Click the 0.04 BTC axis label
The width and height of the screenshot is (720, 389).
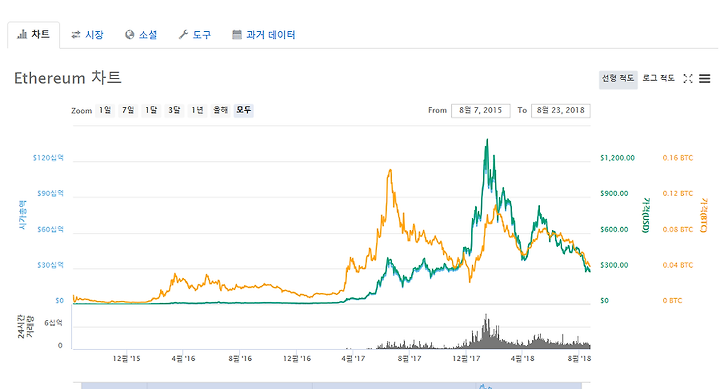(x=678, y=265)
